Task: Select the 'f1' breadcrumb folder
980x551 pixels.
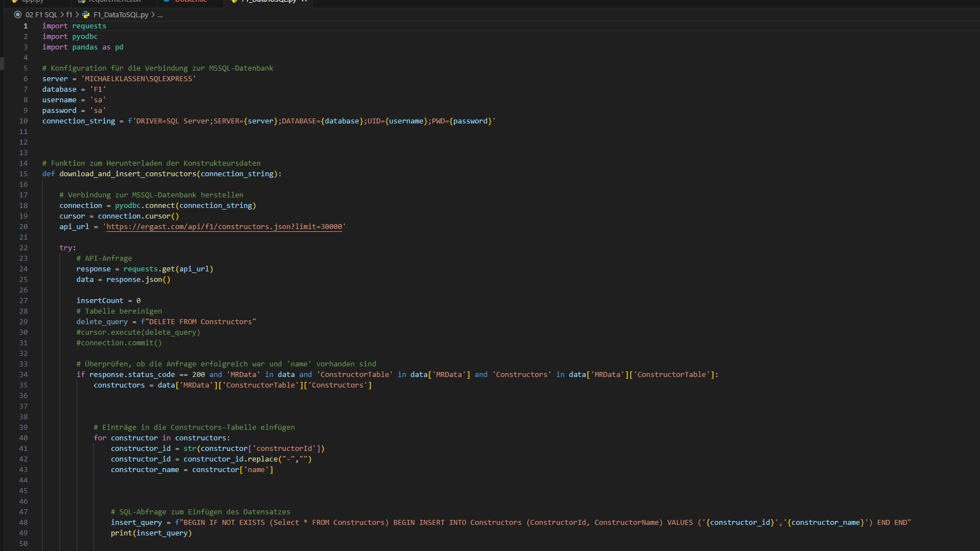Action: [x=70, y=14]
